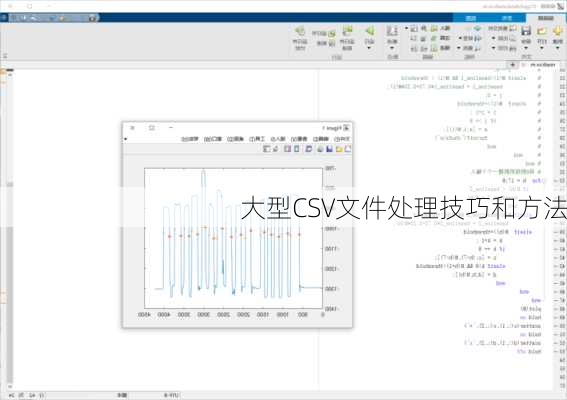This screenshot has height=400, width=567.
Task: Open Desktop menu in the figure window
Action: (235, 139)
